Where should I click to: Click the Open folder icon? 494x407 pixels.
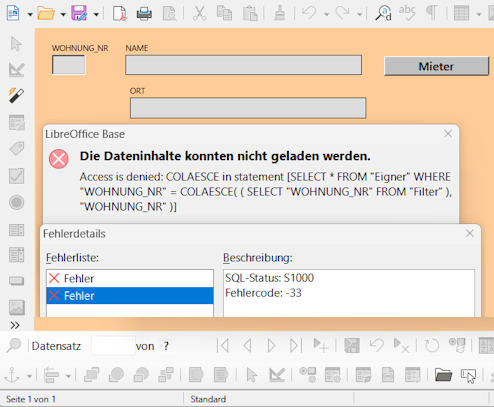(46, 13)
